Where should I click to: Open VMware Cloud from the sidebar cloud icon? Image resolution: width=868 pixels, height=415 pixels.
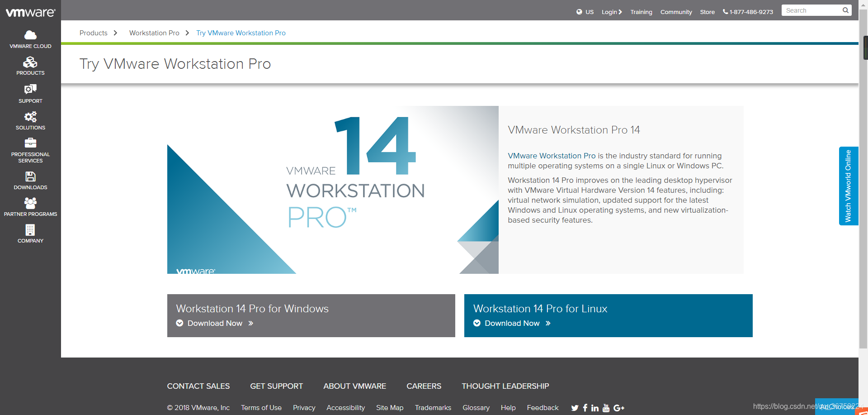(30, 35)
